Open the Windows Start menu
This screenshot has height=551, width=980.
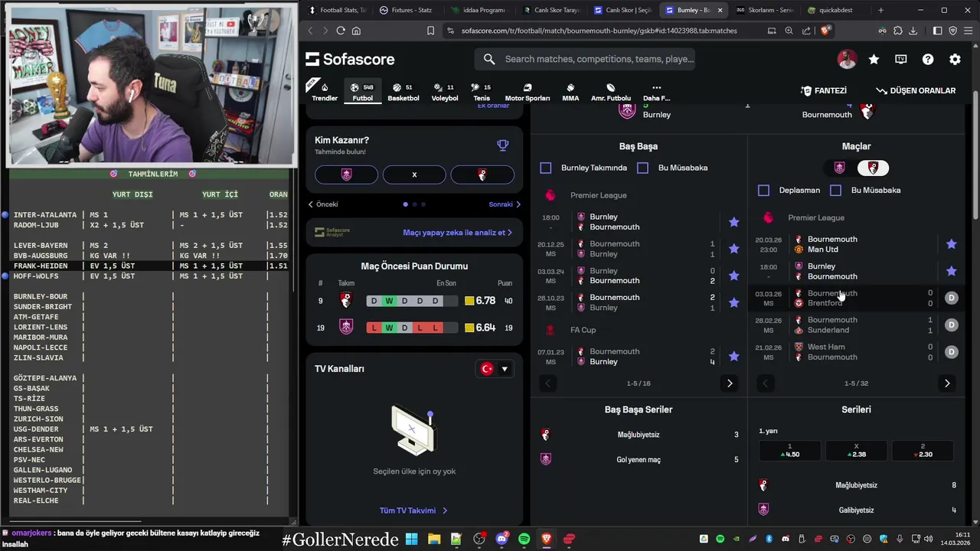[412, 540]
